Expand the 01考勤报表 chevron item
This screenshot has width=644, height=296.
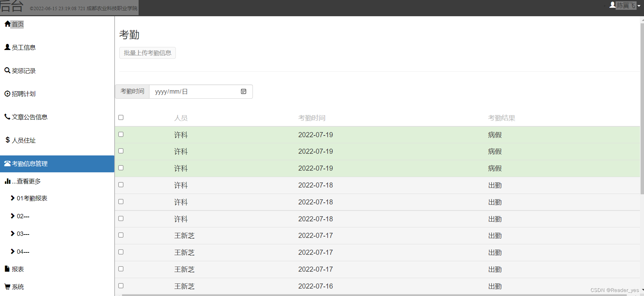(29, 198)
